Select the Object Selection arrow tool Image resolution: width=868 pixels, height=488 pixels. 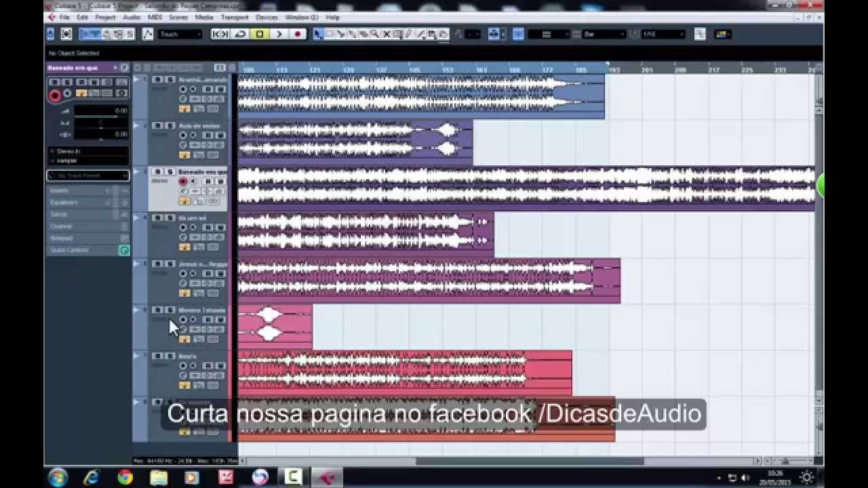tap(318, 34)
